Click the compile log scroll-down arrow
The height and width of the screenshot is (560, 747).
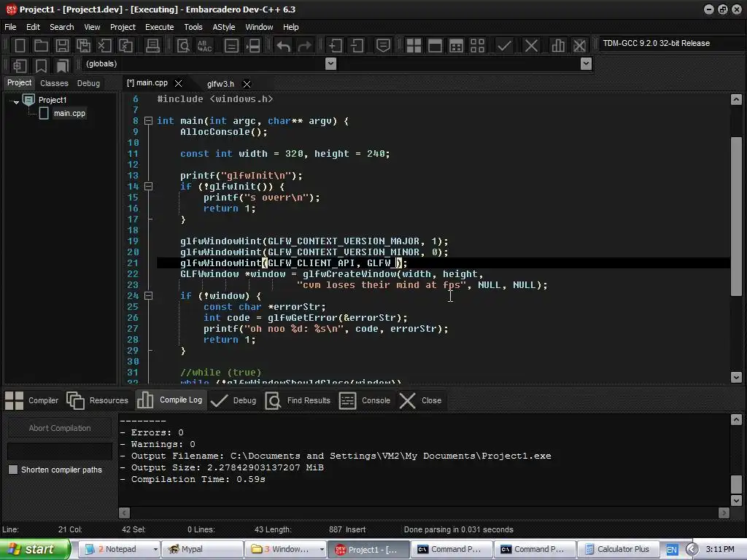(x=736, y=500)
